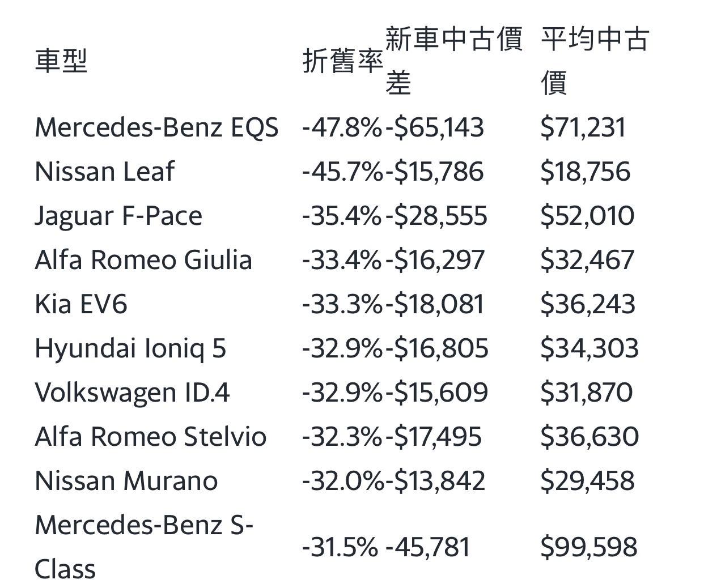This screenshot has height=588, width=704.
Task: Click the 車型 column header
Action: pyautogui.click(x=61, y=61)
